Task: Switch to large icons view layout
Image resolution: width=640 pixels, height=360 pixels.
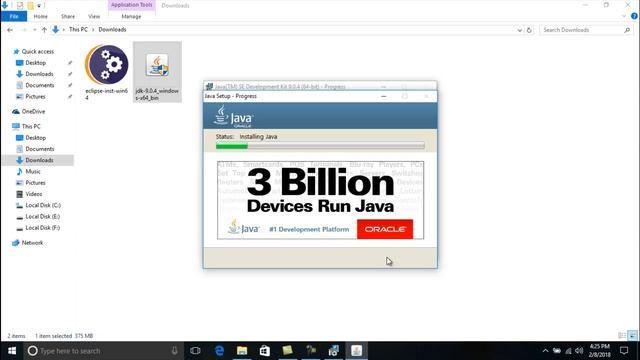Action: [632, 336]
